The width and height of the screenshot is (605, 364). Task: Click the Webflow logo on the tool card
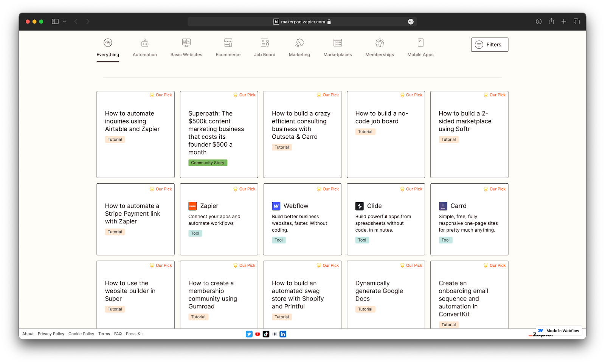(x=276, y=206)
